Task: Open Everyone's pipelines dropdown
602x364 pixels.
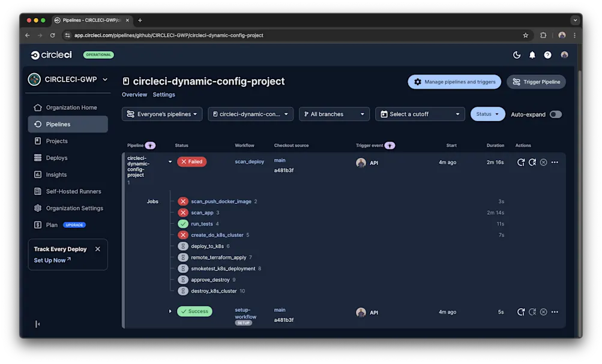Action: point(162,114)
